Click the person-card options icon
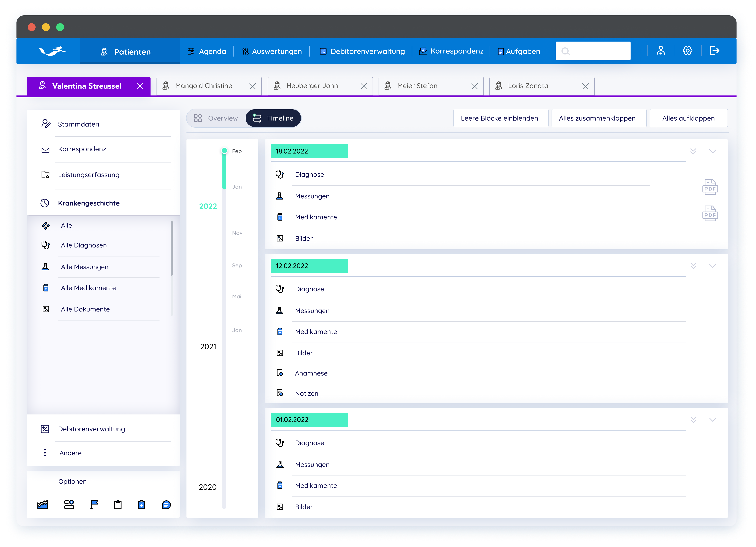The width and height of the screenshot is (756, 547). (69, 505)
